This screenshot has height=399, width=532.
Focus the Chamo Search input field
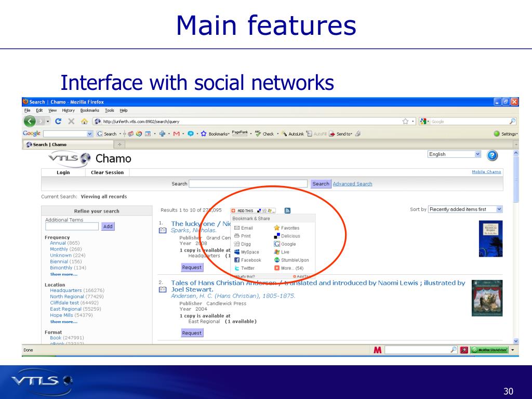(248, 183)
